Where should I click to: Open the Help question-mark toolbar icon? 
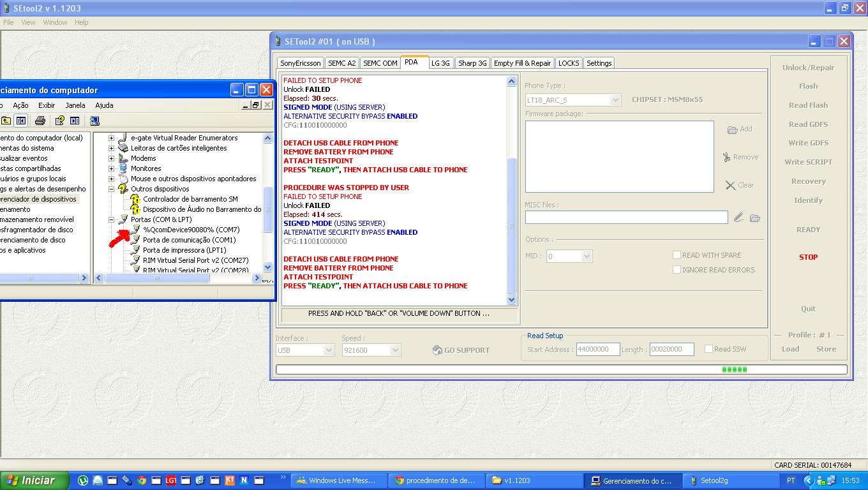point(59,121)
